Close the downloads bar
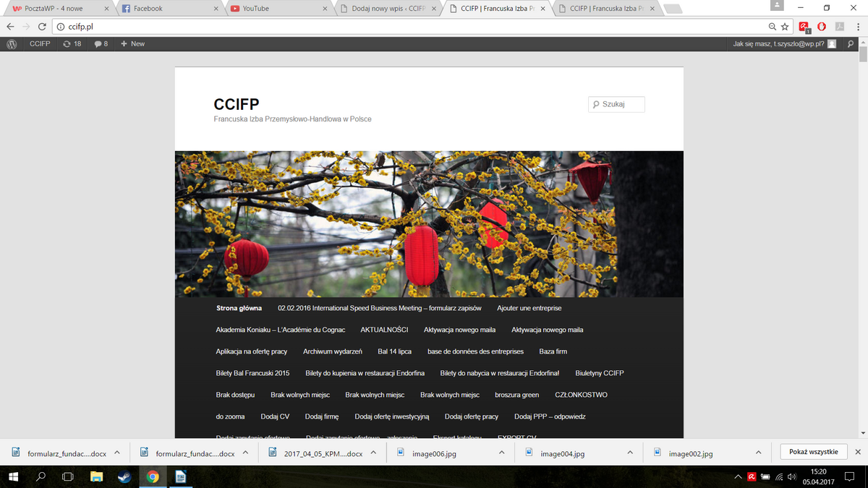 pyautogui.click(x=858, y=452)
